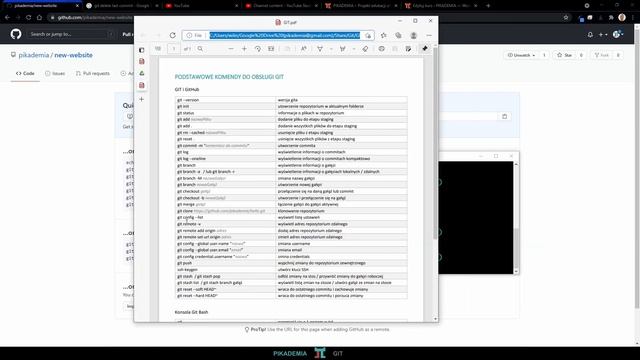The image size is (640, 360).
Task: Refresh the GIT.pdf viewer page
Action: coord(173,36)
